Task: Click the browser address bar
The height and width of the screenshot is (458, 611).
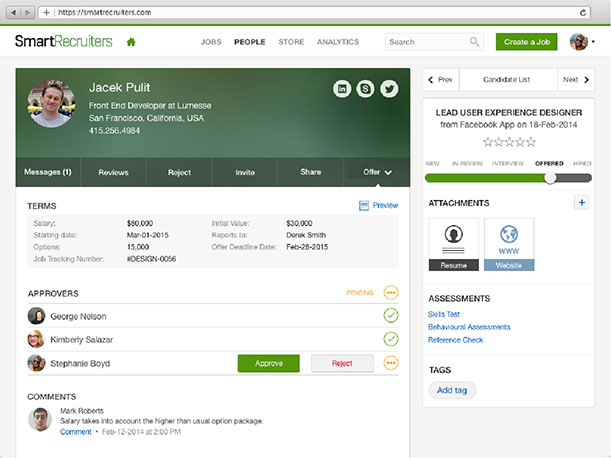Action: tap(314, 12)
